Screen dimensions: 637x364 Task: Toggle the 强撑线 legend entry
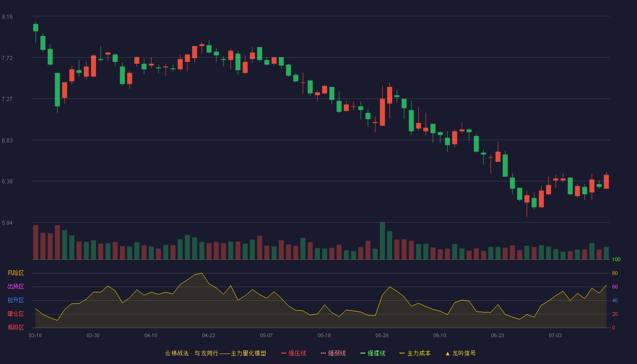(x=373, y=353)
